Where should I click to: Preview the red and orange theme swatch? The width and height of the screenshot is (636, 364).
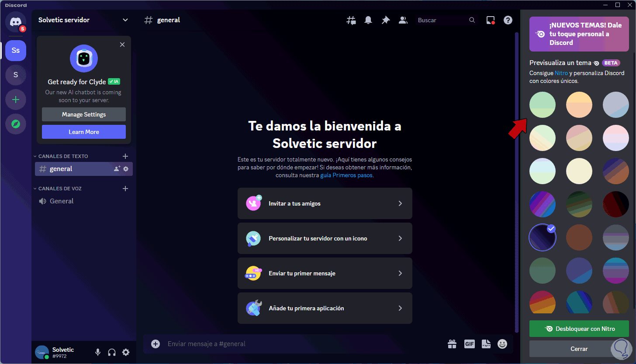tap(543, 302)
